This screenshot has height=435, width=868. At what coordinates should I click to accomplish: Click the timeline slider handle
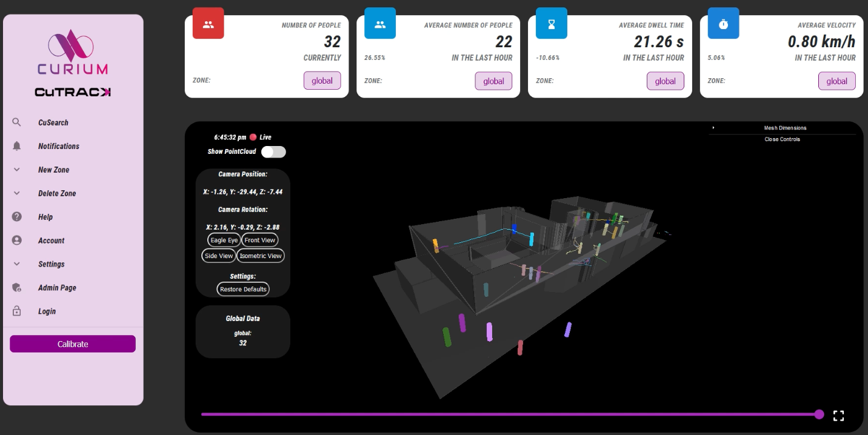819,414
